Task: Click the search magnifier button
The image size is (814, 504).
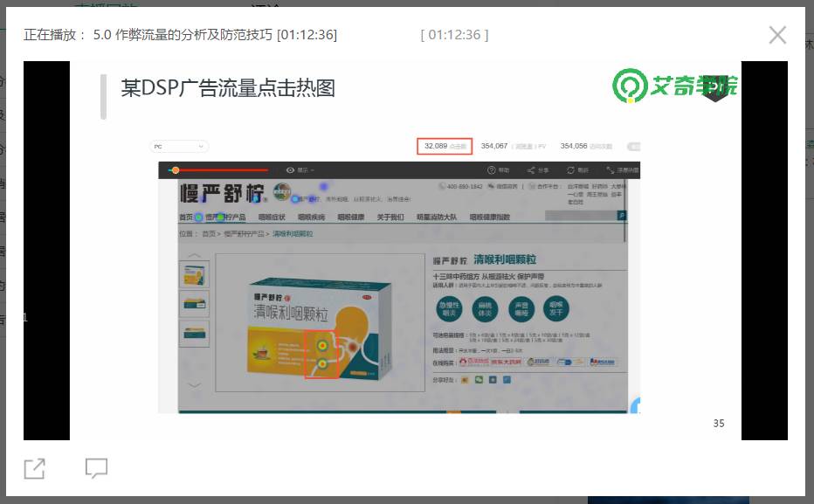Action: (x=622, y=216)
